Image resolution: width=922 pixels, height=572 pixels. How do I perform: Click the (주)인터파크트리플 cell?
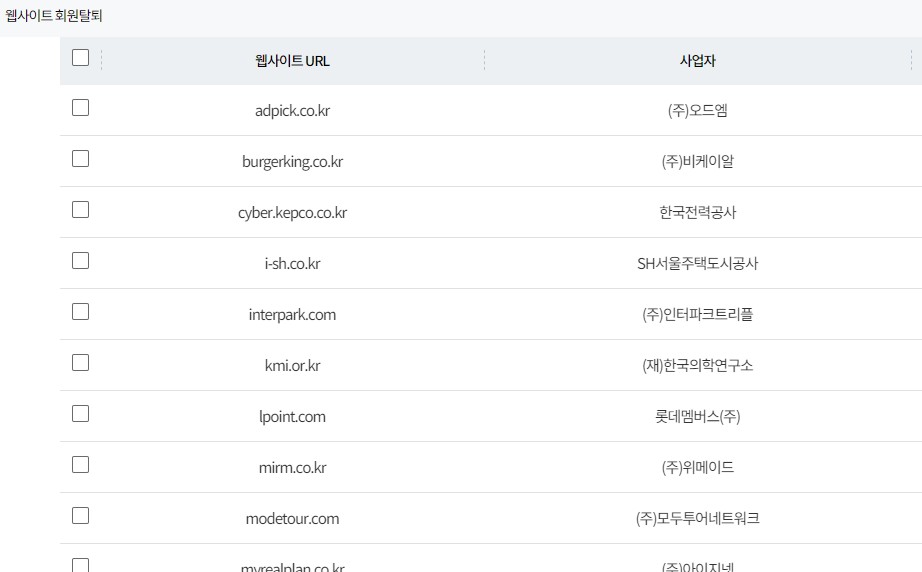[x=697, y=315]
